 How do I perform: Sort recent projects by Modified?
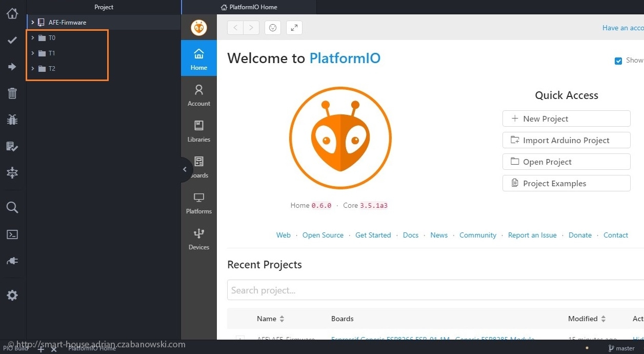(587, 319)
